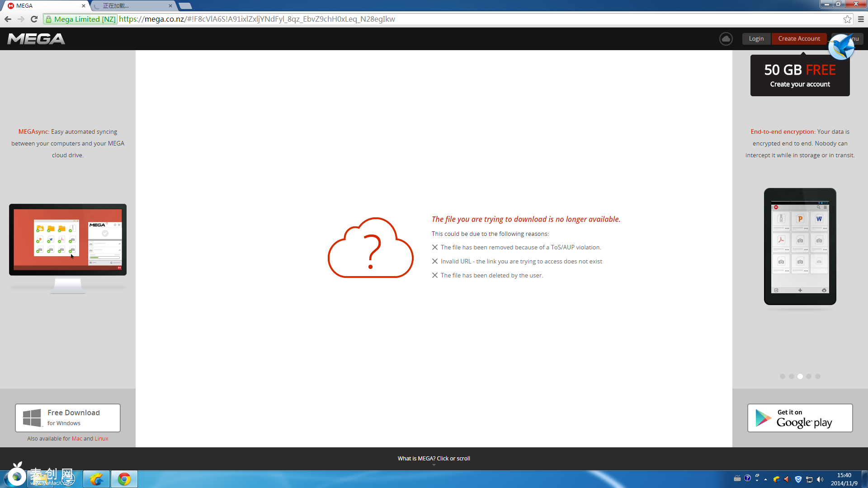Screen dimensions: 868x488
Task: Click the Mega Limited [NZ] certificate badge
Action: click(80, 19)
